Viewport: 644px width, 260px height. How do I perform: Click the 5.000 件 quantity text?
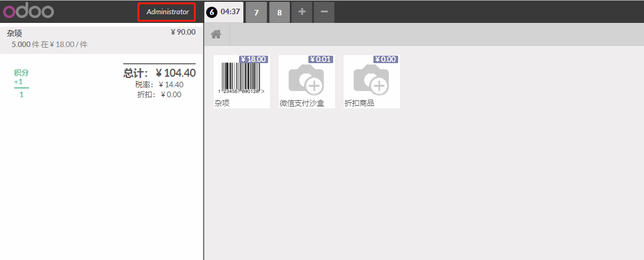pyautogui.click(x=25, y=45)
